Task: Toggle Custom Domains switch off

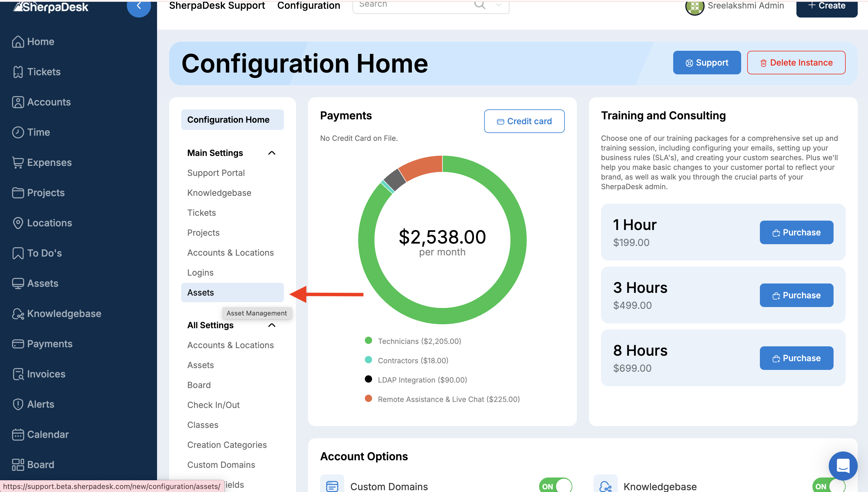Action: (x=555, y=486)
